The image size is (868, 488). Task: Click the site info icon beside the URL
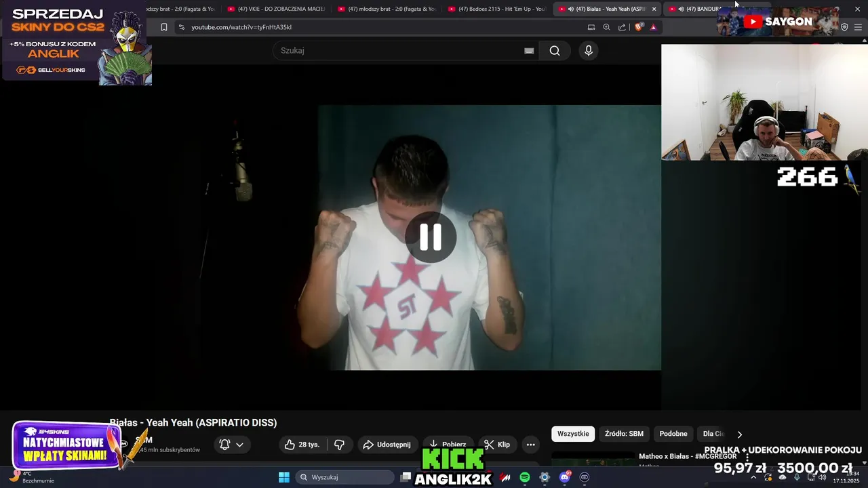click(181, 27)
